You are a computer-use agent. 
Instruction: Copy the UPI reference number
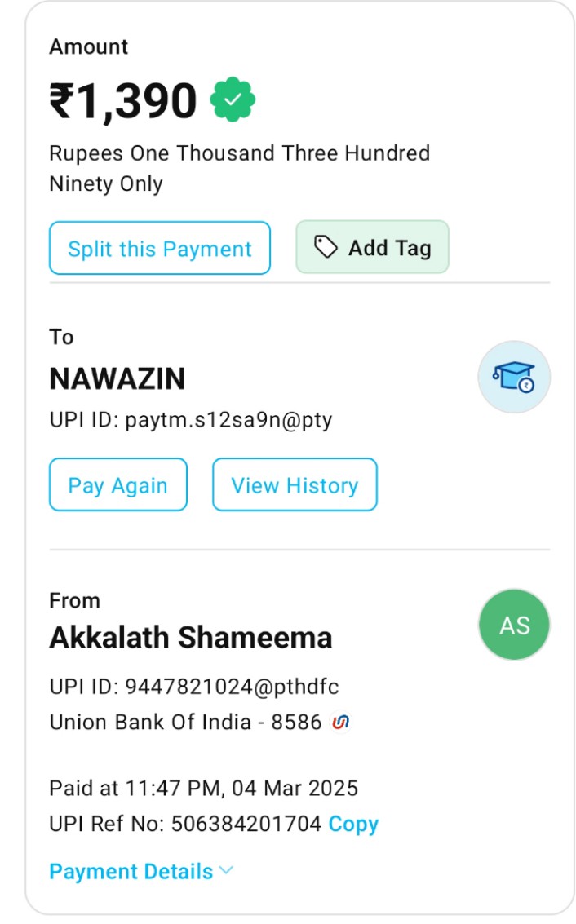click(x=353, y=824)
